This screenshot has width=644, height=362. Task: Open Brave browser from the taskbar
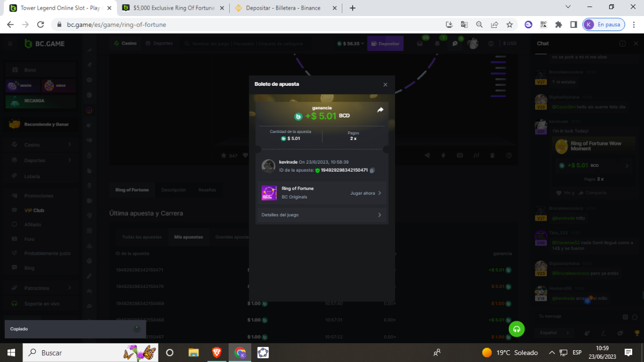click(216, 352)
